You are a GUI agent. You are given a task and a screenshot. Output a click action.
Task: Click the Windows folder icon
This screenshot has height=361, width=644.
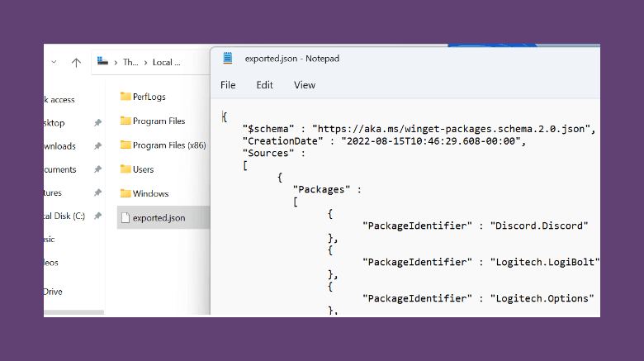click(125, 193)
